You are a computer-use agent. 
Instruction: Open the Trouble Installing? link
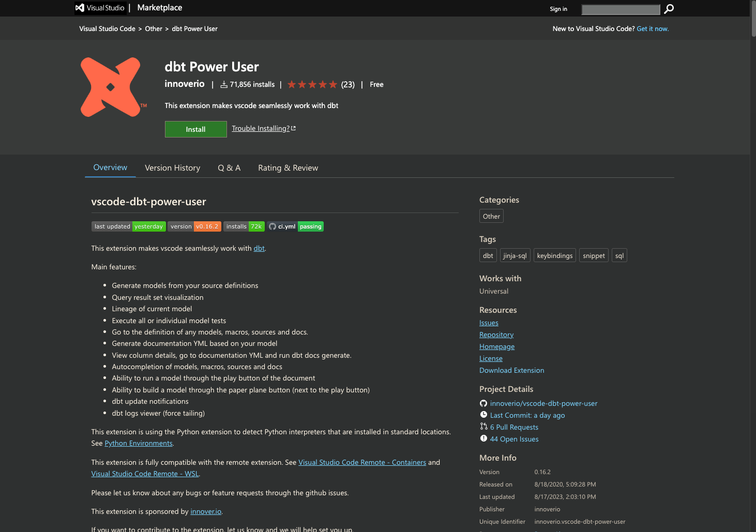[x=264, y=128]
